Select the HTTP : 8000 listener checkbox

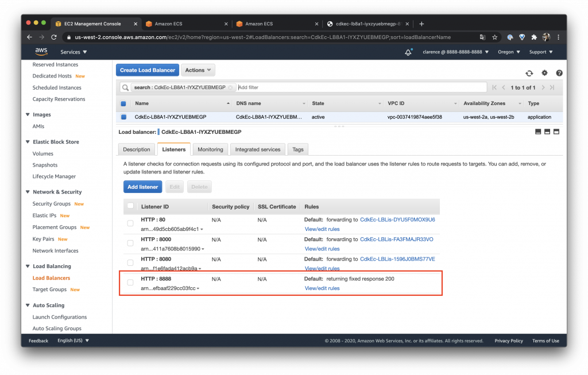point(130,243)
